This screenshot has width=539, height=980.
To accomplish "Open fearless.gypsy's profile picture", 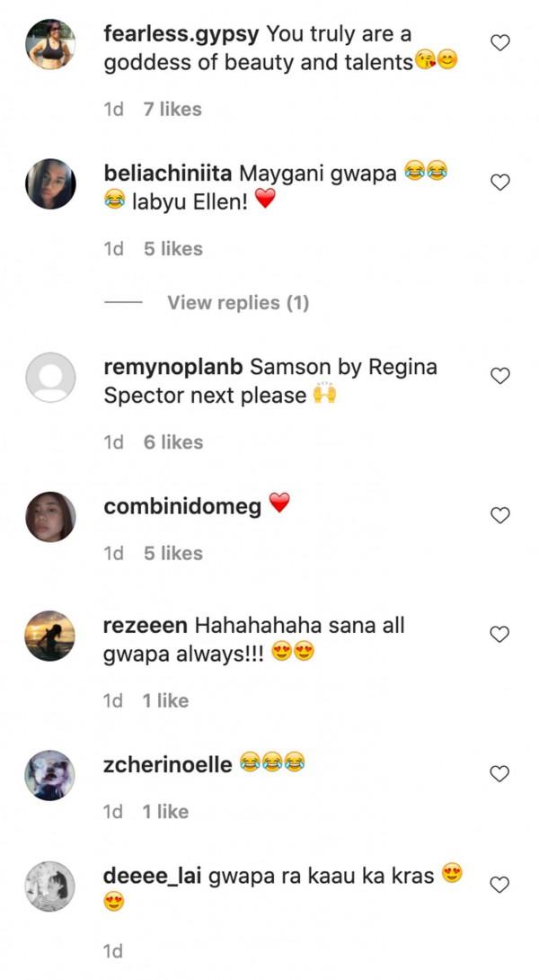I will (50, 44).
